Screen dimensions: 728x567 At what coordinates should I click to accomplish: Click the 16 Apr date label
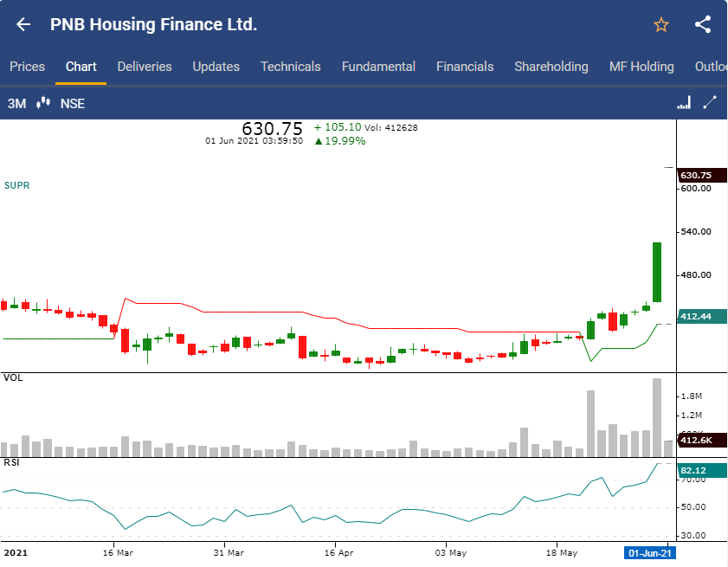point(339,552)
